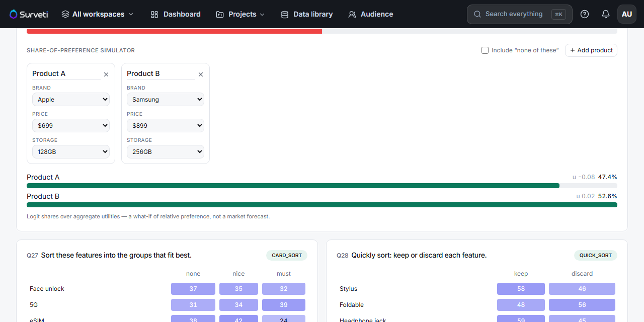This screenshot has width=644, height=322.
Task: Click Foldable 'keep' cell 48
Action: tap(521, 305)
